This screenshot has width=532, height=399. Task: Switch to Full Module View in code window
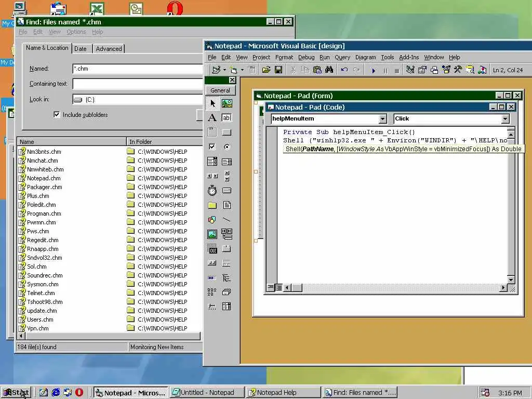click(x=278, y=288)
